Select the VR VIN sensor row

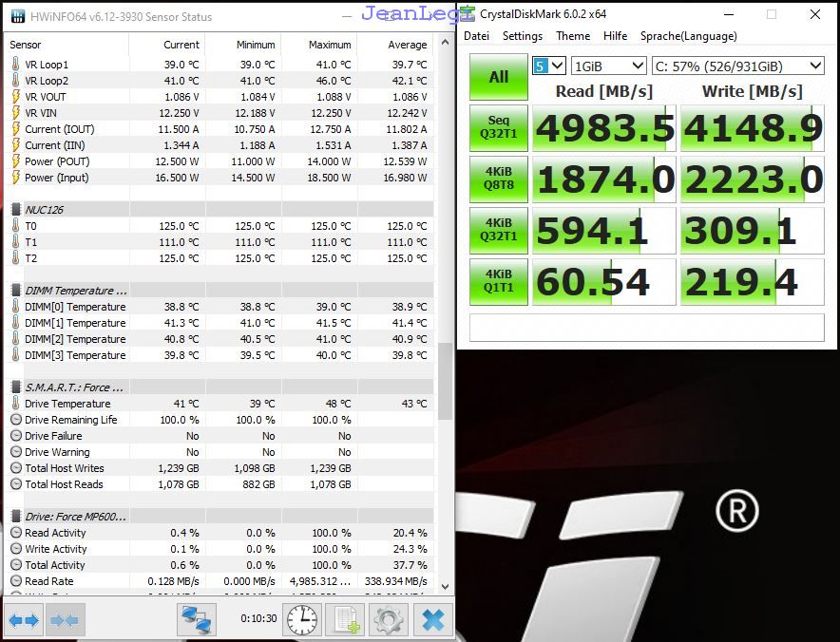220,113
